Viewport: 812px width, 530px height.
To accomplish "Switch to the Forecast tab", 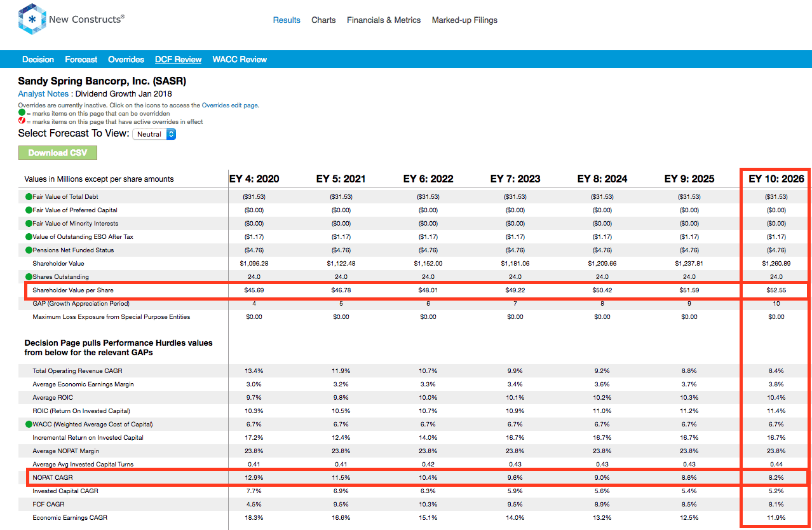I will coord(81,59).
